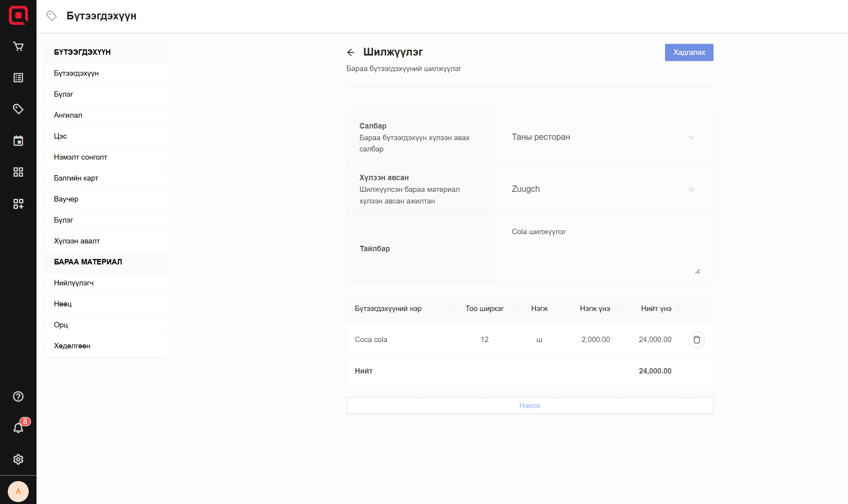This screenshot has width=848, height=504.
Task: Open the Хүлээн авалт menu item
Action: [77, 241]
